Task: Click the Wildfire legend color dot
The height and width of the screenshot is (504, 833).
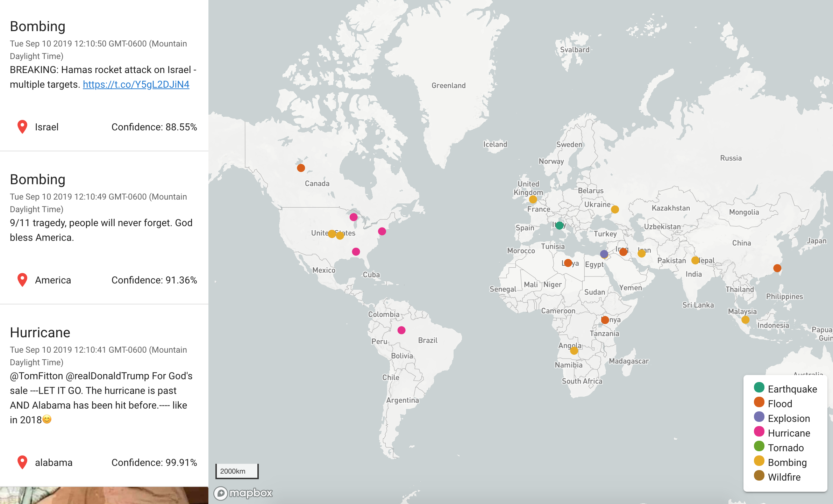Action: [x=759, y=476]
